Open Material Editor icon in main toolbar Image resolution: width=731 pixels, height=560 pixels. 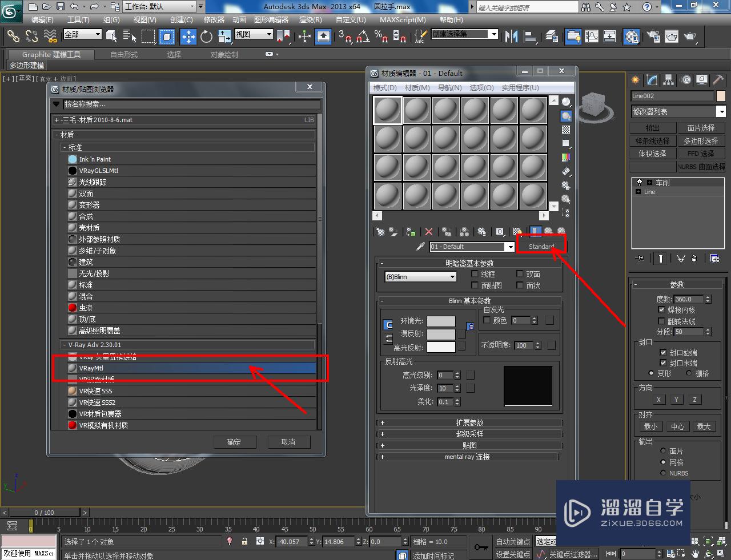coord(632,37)
